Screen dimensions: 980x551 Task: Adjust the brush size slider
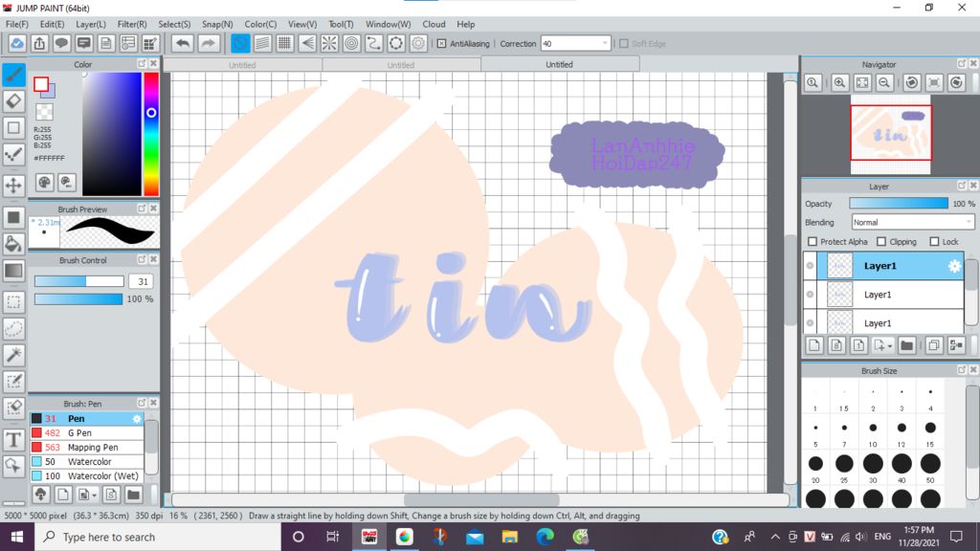(78, 282)
